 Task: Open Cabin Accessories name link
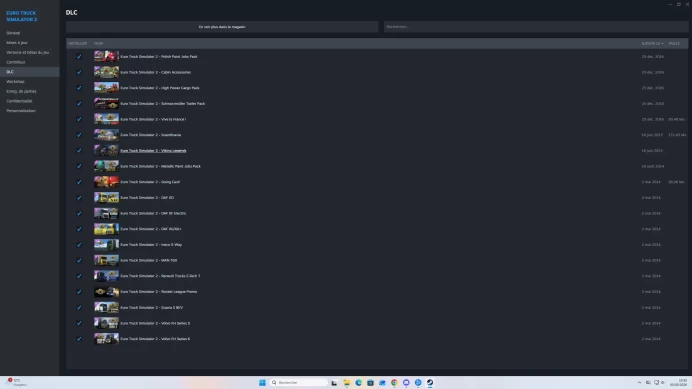coord(156,72)
